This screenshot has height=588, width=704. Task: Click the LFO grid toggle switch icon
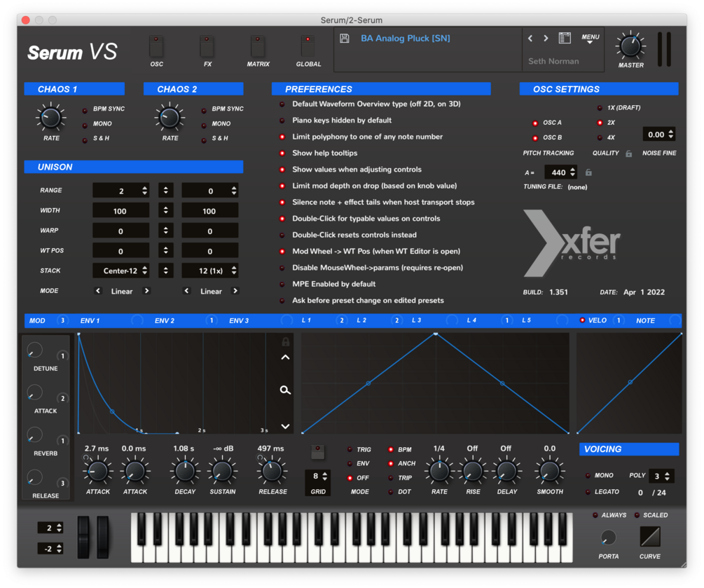pyautogui.click(x=318, y=452)
